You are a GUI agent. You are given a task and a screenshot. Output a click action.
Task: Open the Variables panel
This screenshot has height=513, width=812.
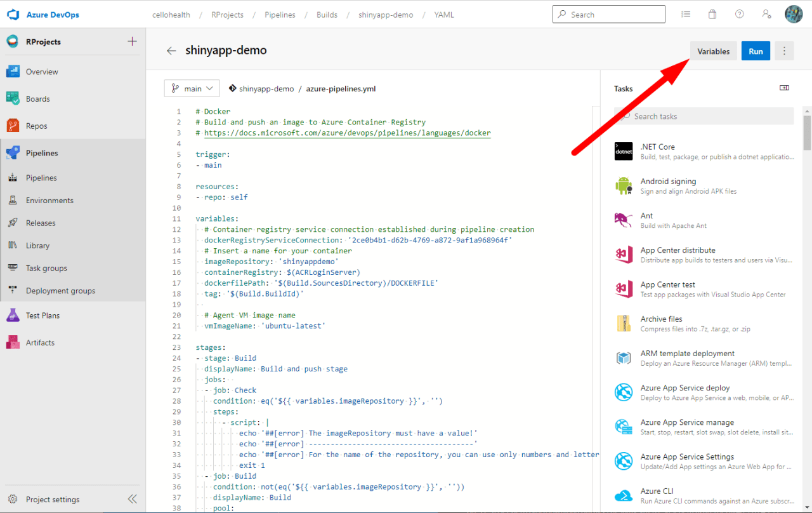714,50
